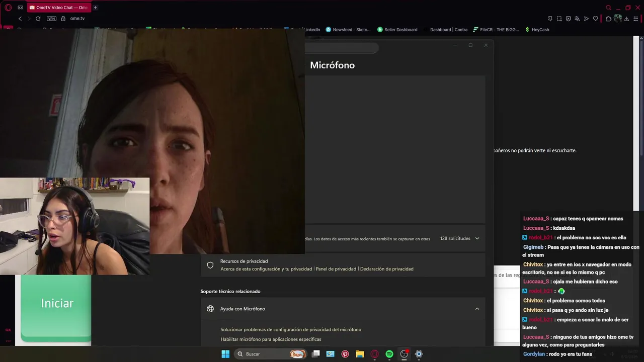This screenshot has width=644, height=362.
Task: Open Habilitar micrófono para aplicaciones específicas
Action: (271, 339)
